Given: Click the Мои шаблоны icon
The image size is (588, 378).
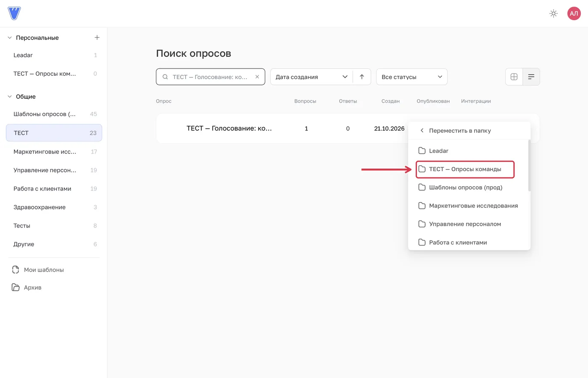Looking at the screenshot, I should tap(16, 270).
